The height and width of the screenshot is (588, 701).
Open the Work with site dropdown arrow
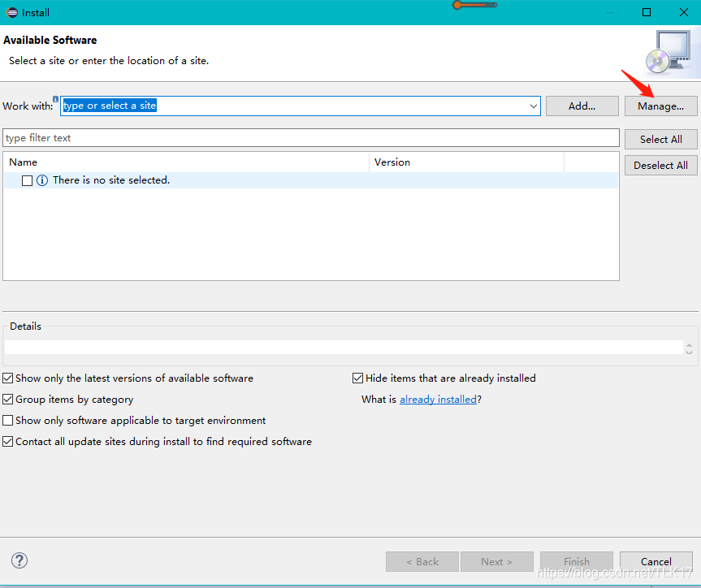click(x=534, y=106)
